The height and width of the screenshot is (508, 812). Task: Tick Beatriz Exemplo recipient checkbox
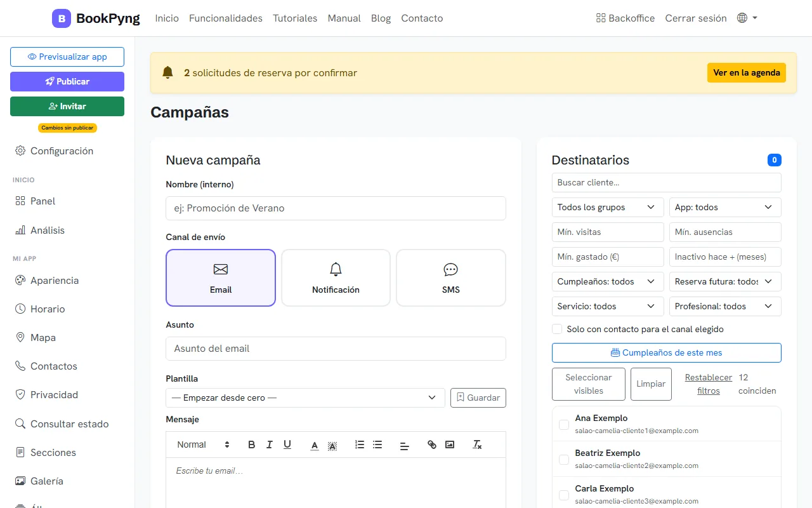564,460
